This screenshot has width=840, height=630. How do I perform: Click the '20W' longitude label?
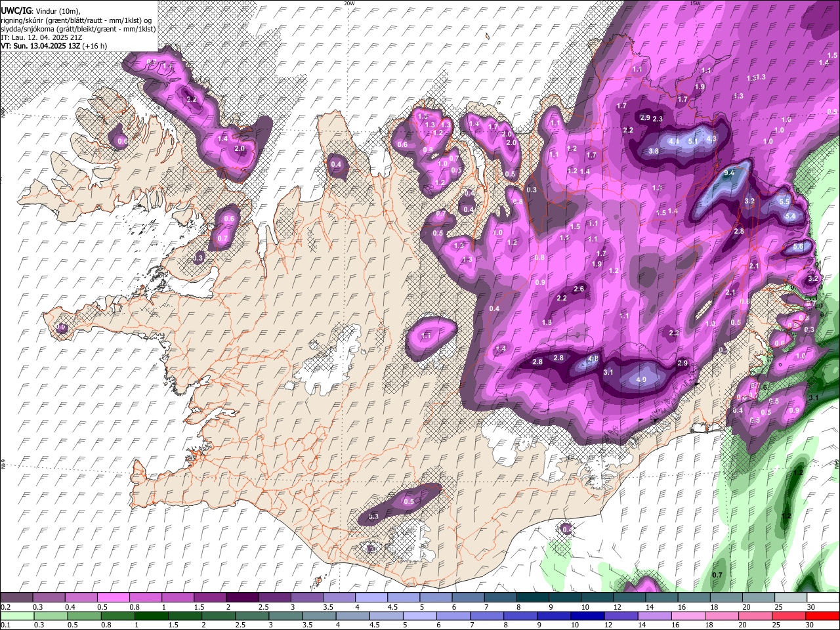[x=349, y=3]
